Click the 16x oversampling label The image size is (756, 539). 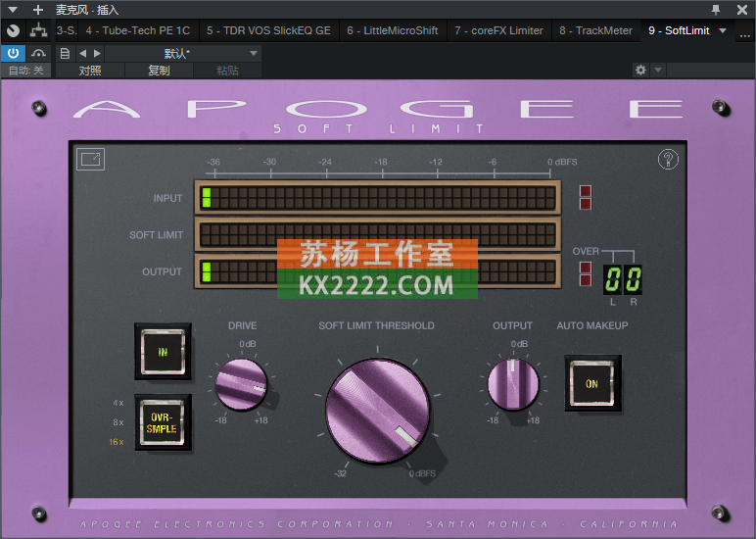click(117, 442)
